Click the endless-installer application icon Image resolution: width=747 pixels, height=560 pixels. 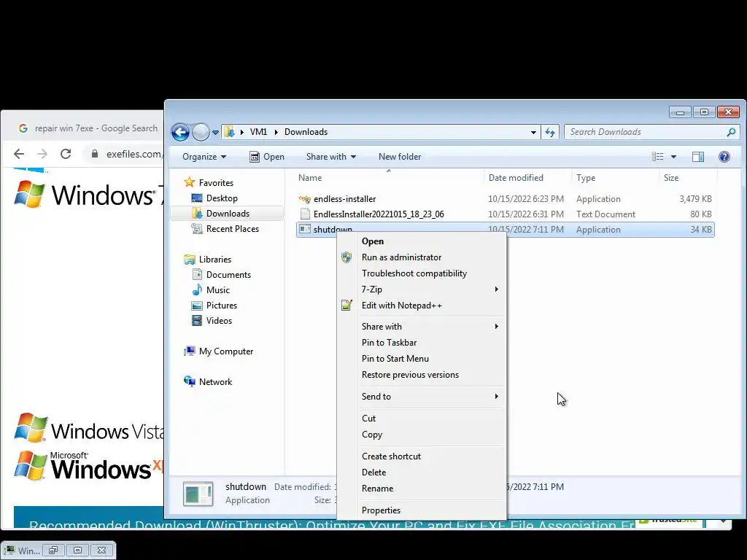tap(305, 199)
